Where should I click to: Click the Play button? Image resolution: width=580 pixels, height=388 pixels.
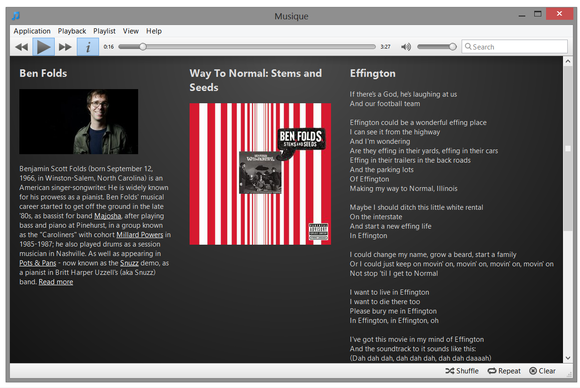coord(43,47)
